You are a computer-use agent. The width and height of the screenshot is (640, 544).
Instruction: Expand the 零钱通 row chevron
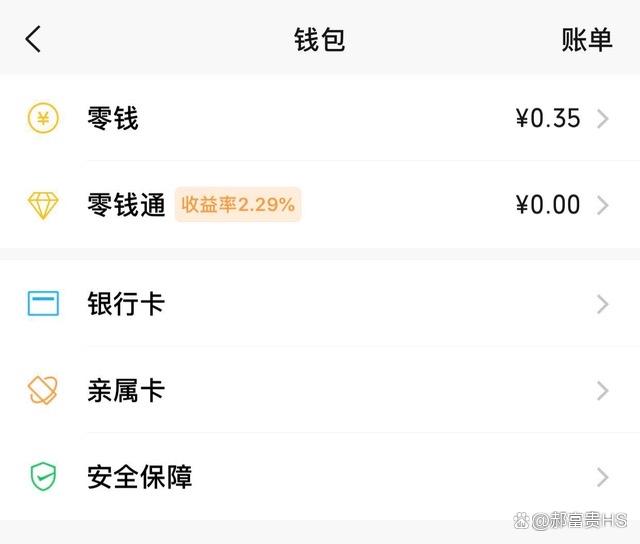[602, 205]
